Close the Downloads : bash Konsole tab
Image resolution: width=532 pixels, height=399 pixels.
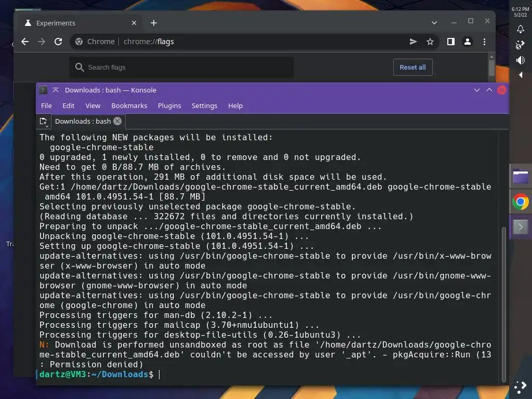(117, 121)
